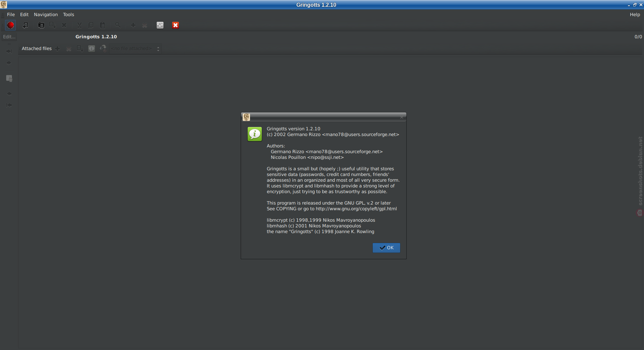Image resolution: width=644 pixels, height=350 pixels.
Task: Go to next entry via sidebar arrow
Action: pyautogui.click(x=9, y=63)
